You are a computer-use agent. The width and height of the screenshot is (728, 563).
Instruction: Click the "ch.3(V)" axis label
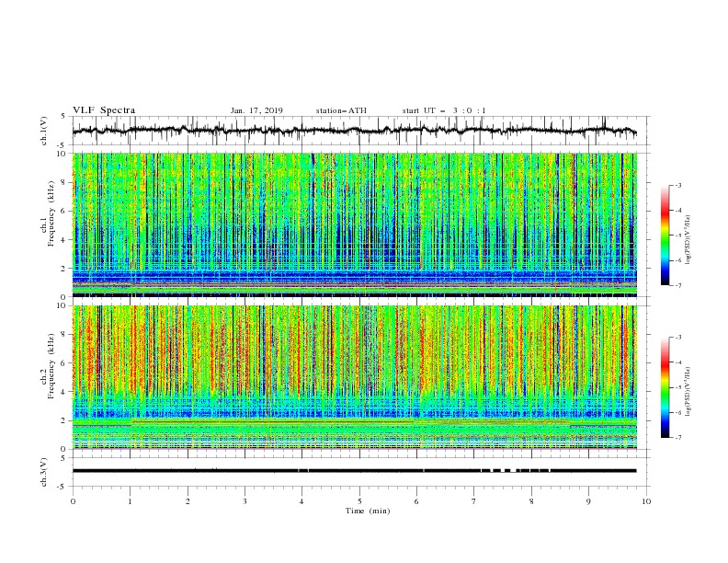tap(44, 472)
